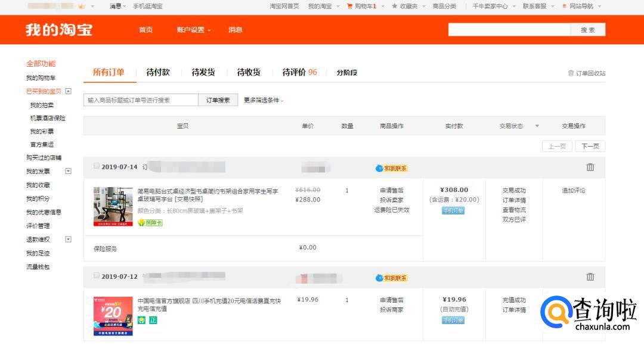Switch to the 待付款 tab
The height and width of the screenshot is (345, 644).
click(158, 72)
